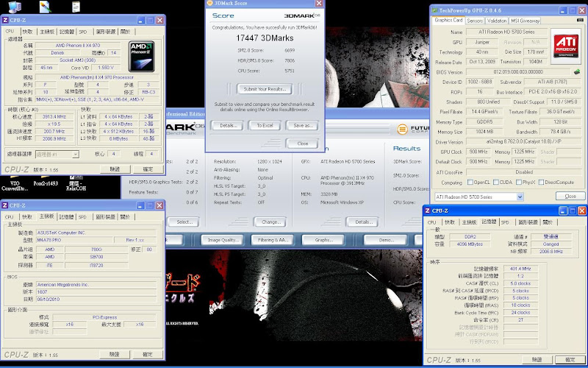Click the American Megatrends Inc. BIOS brand value
588x368 pixels.
[96, 285]
